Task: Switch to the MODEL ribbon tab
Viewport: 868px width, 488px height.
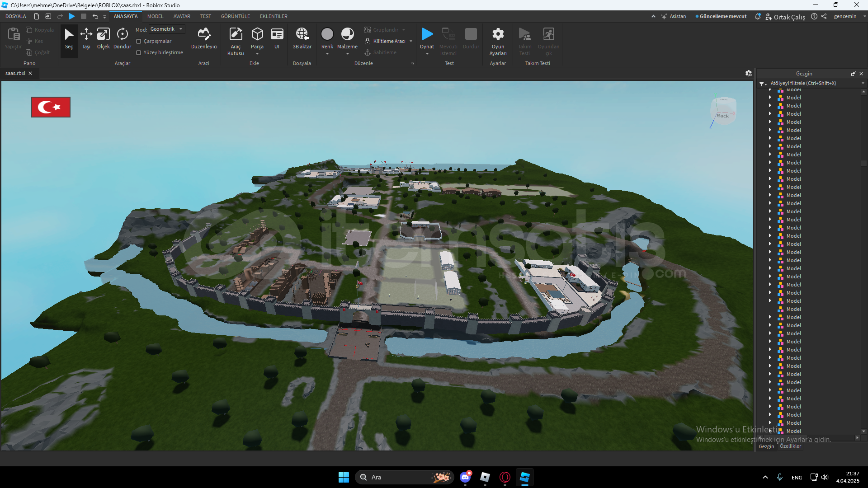Action: pos(155,16)
